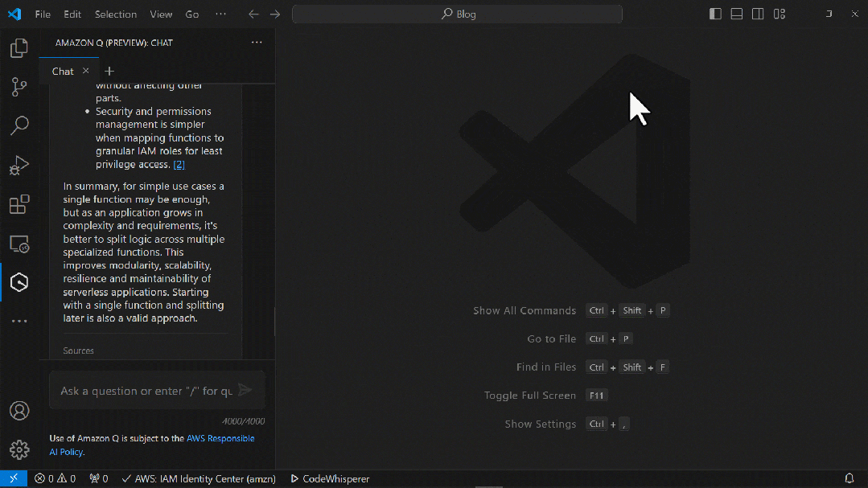Viewport: 868px width, 488px height.
Task: Click the Find in Files label
Action: 546,367
